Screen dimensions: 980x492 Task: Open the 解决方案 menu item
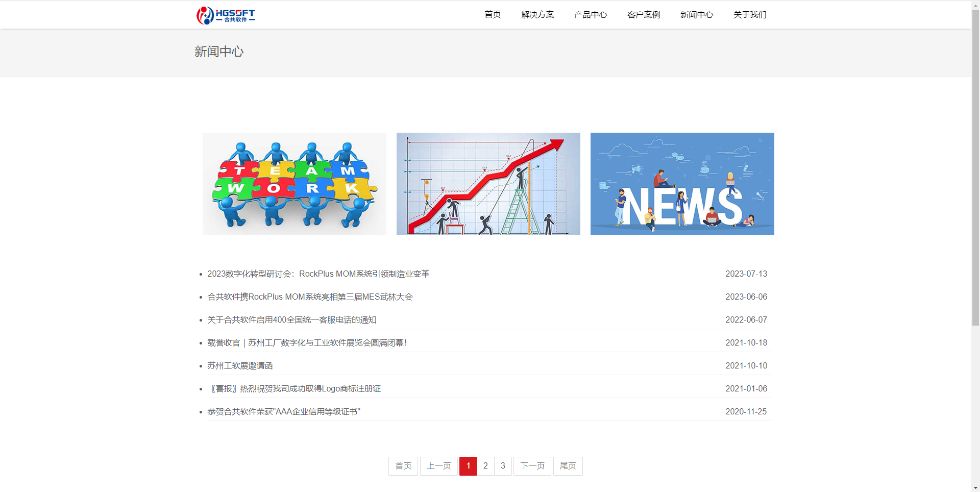[537, 14]
